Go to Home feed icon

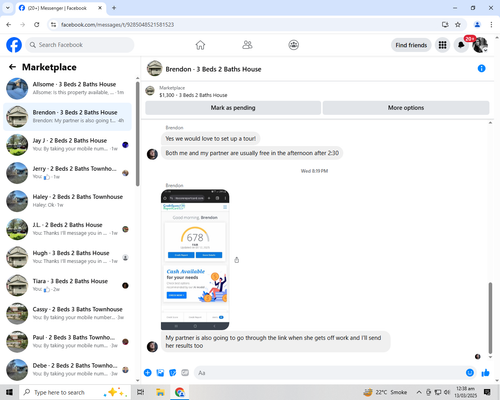click(x=200, y=45)
